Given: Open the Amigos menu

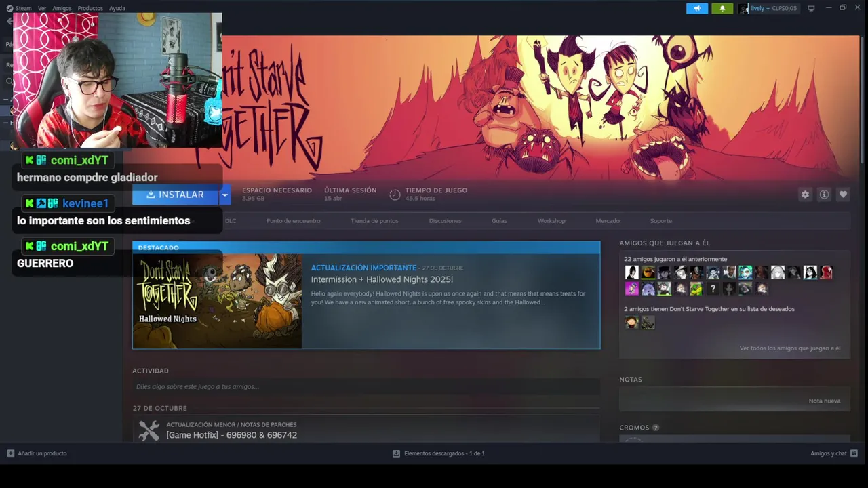Looking at the screenshot, I should pos(62,8).
